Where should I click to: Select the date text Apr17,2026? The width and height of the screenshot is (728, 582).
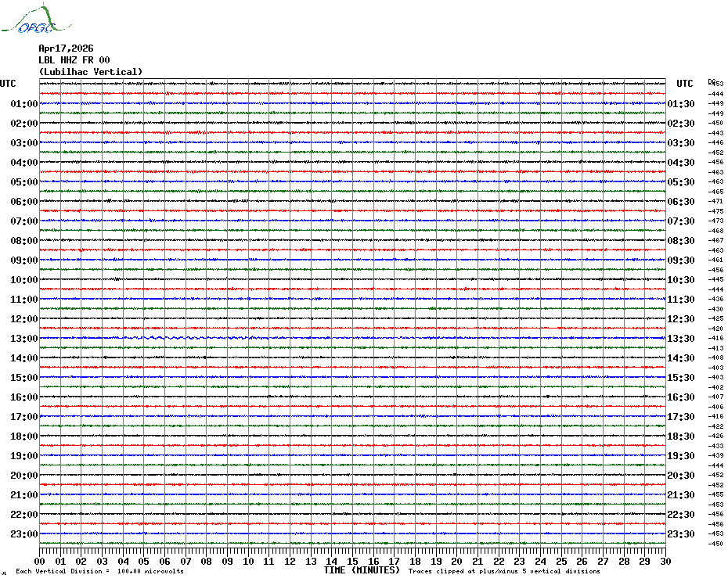66,48
